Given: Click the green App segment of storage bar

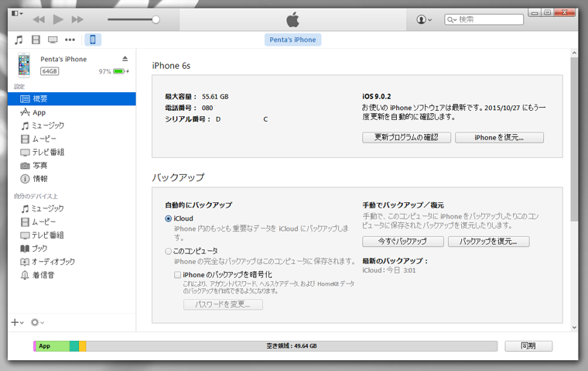Looking at the screenshot, I should point(53,346).
